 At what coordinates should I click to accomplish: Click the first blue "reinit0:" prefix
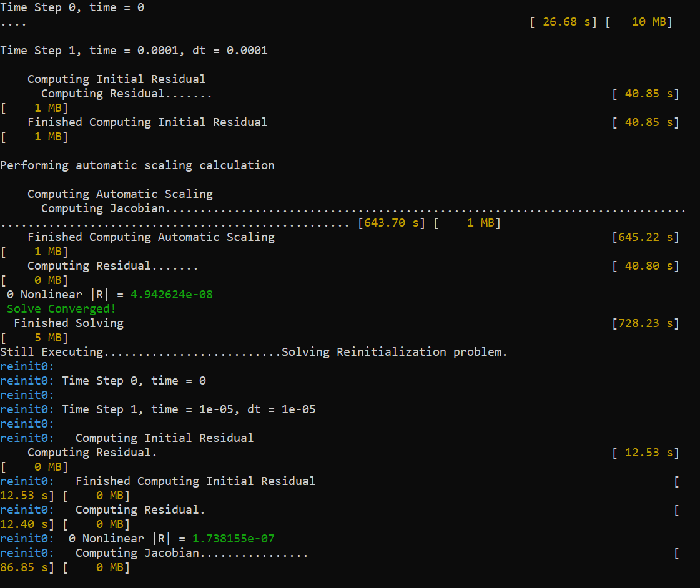[24, 366]
